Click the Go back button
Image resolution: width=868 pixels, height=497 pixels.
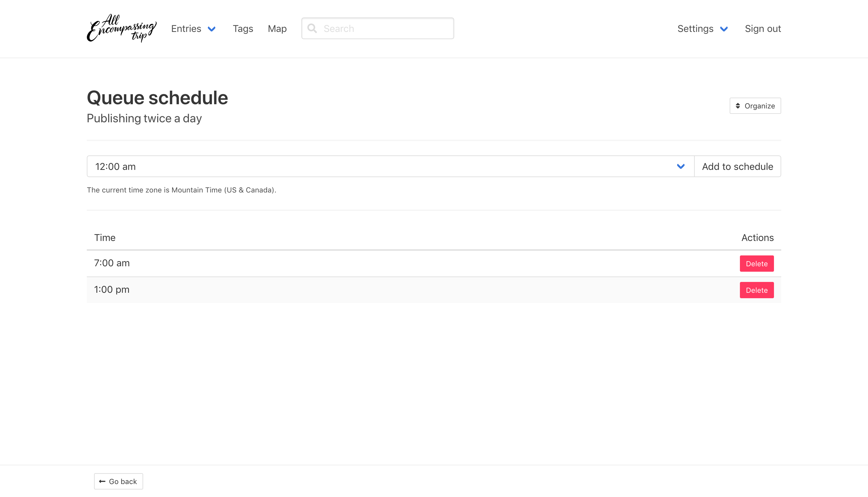tap(118, 481)
